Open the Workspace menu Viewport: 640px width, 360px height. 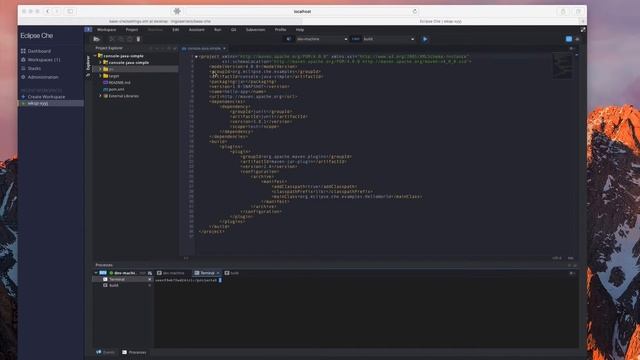[107, 30]
